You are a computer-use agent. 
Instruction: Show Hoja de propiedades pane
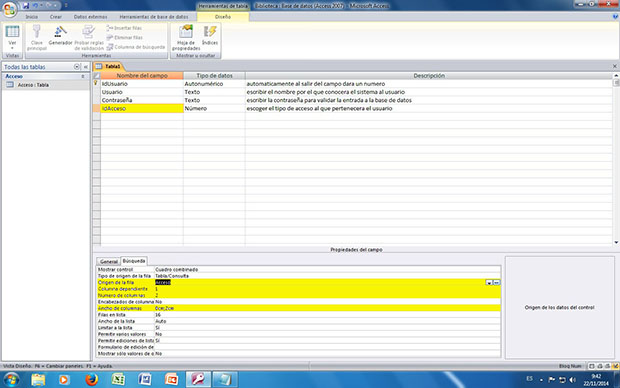tap(186, 38)
